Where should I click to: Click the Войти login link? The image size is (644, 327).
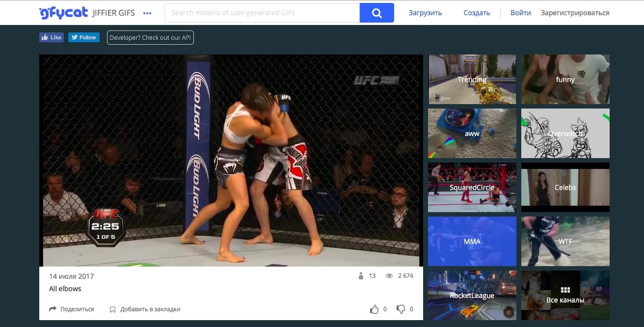pos(520,13)
